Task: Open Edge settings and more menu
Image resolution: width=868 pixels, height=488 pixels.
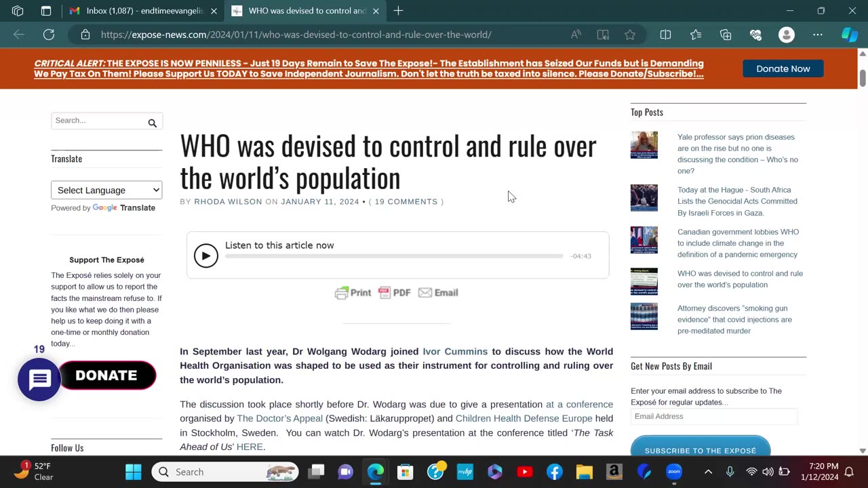Action: click(818, 35)
